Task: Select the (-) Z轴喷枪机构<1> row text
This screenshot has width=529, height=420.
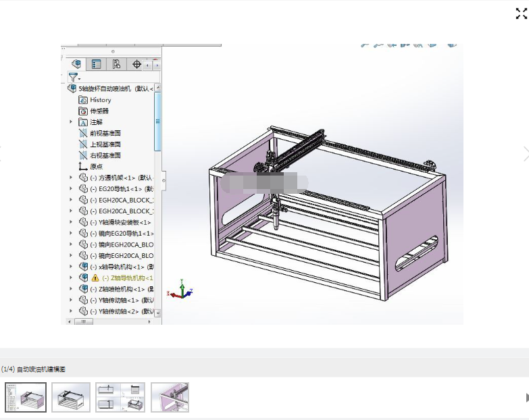Action: click(122, 289)
